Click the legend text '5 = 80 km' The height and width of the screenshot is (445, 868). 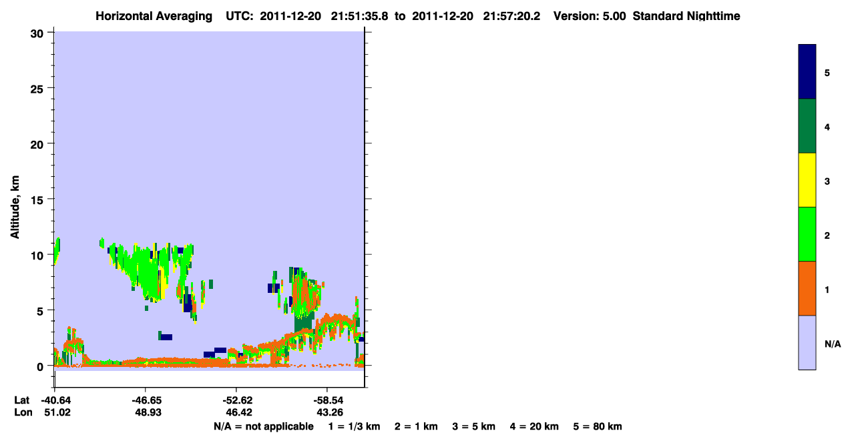[x=598, y=426]
